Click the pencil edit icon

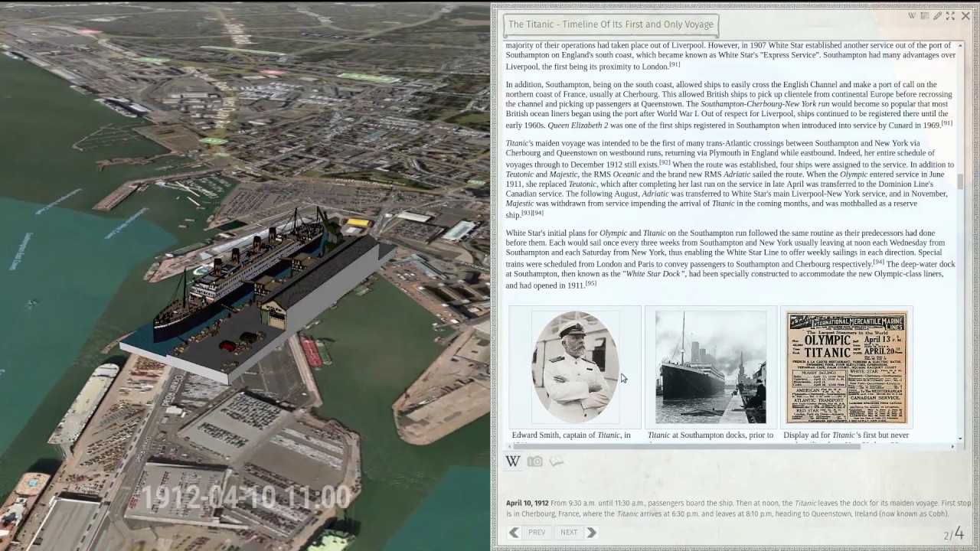(x=937, y=15)
